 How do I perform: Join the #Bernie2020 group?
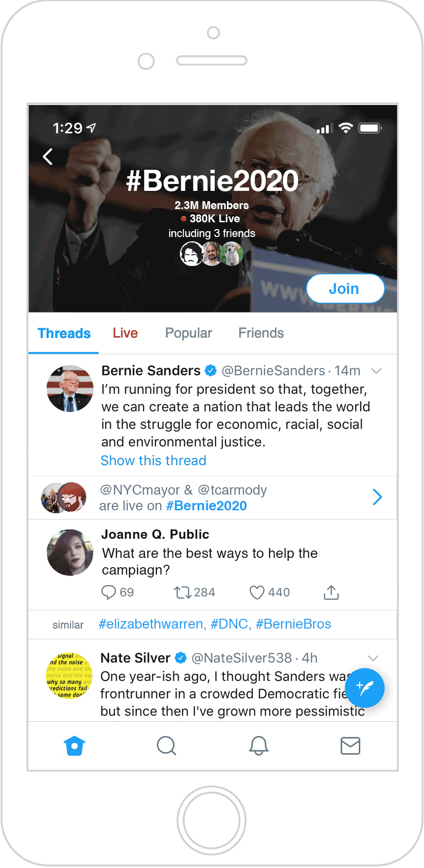point(345,289)
